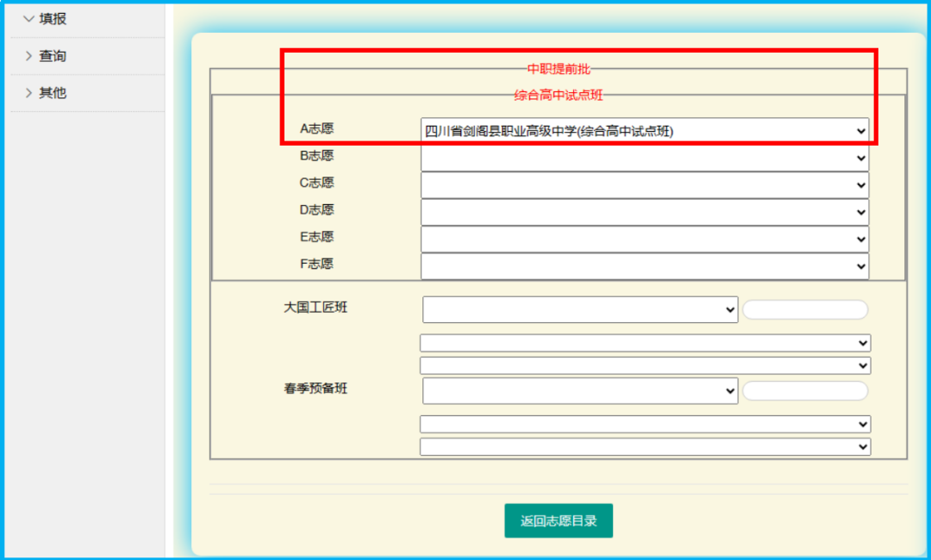This screenshot has width=931, height=560.
Task: Open the 大国工匠班 school dropdown
Action: click(x=579, y=310)
